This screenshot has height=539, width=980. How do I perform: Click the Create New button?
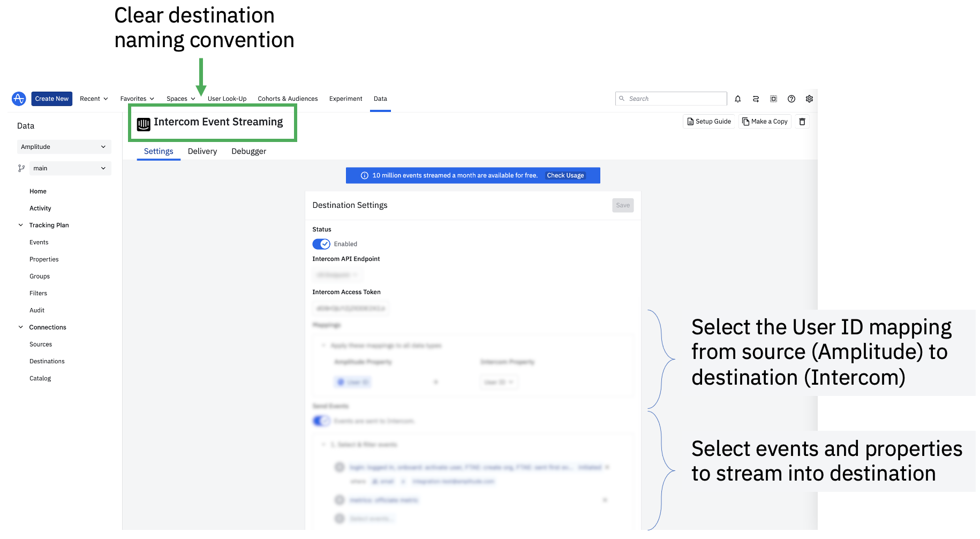pos(51,99)
